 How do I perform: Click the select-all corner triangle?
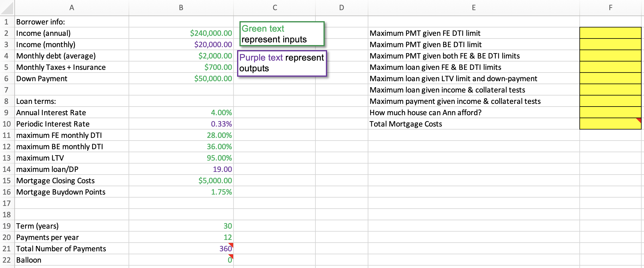[x=7, y=8]
